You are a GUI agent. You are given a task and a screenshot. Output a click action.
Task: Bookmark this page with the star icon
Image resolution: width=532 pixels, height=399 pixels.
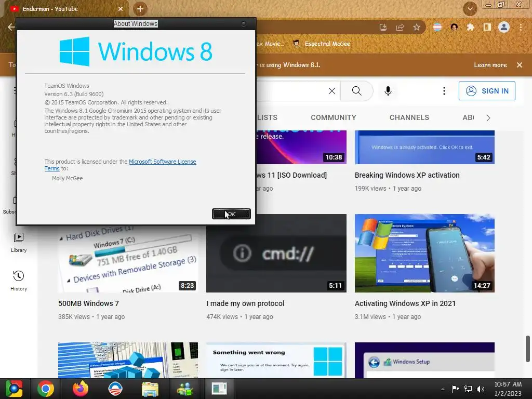click(417, 27)
